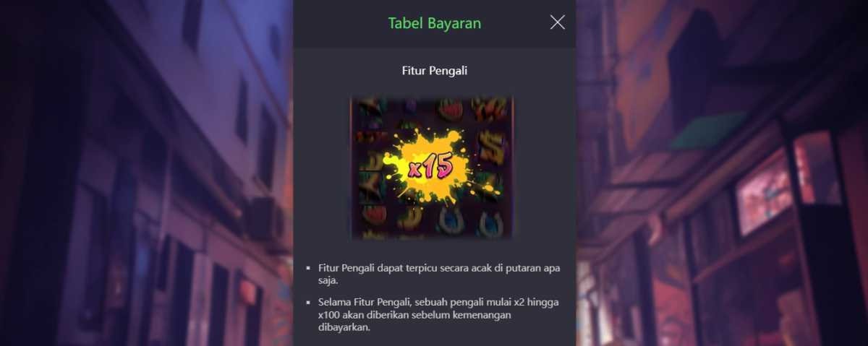Viewport: 868px width, 346px height.
Task: Click the first bullet marker
Action: 308,268
